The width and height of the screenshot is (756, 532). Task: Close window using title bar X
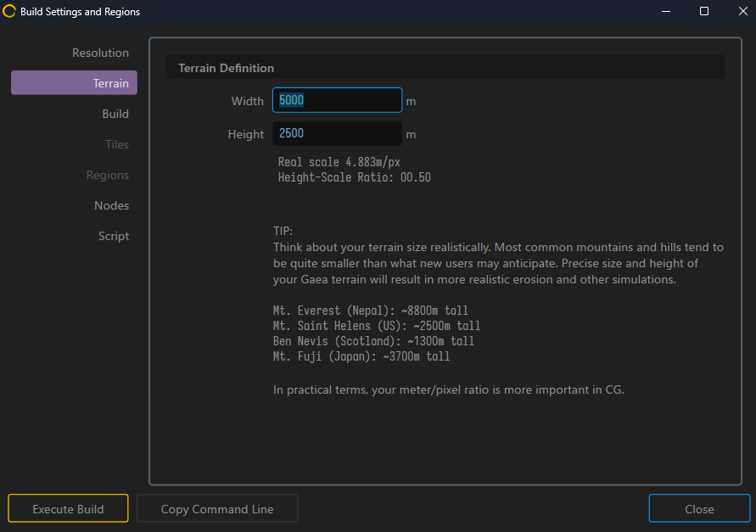coord(743,11)
